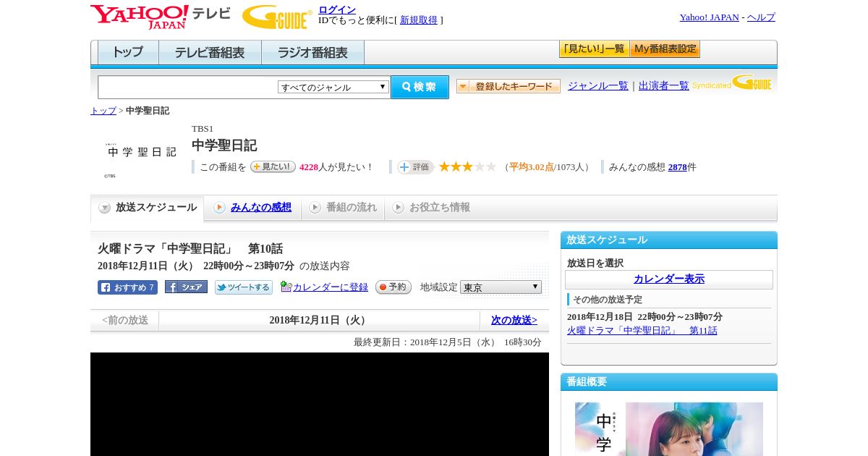Click the 「見たい!」一覧 button
The height and width of the screenshot is (456, 868).
(594, 49)
